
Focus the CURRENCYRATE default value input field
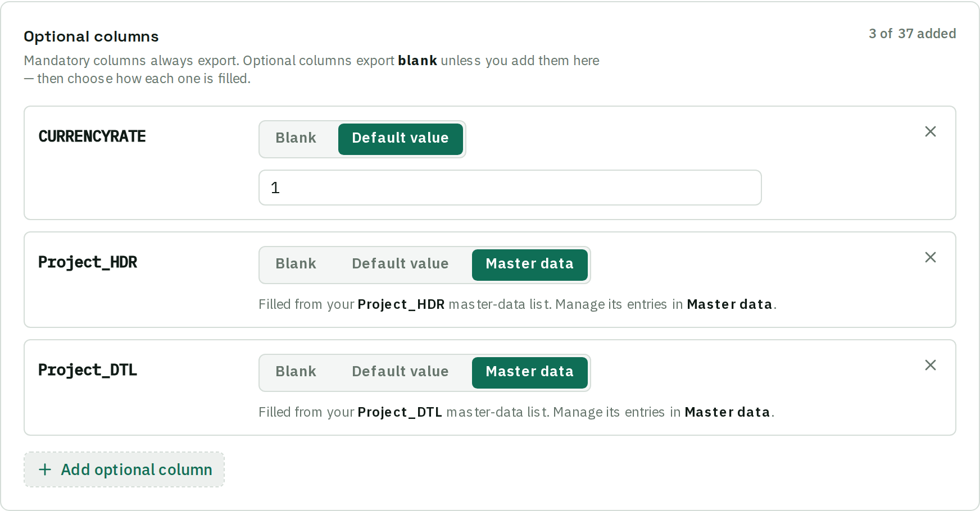(510, 188)
